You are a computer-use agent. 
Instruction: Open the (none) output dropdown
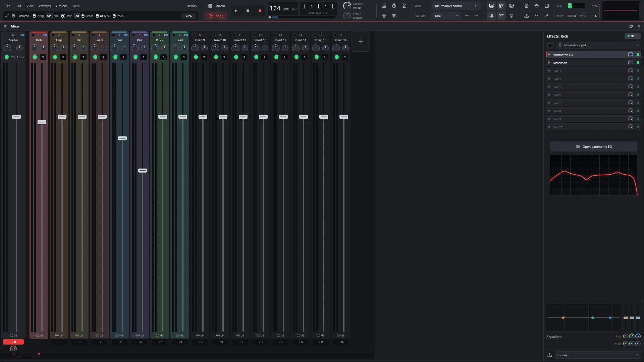pos(598,355)
